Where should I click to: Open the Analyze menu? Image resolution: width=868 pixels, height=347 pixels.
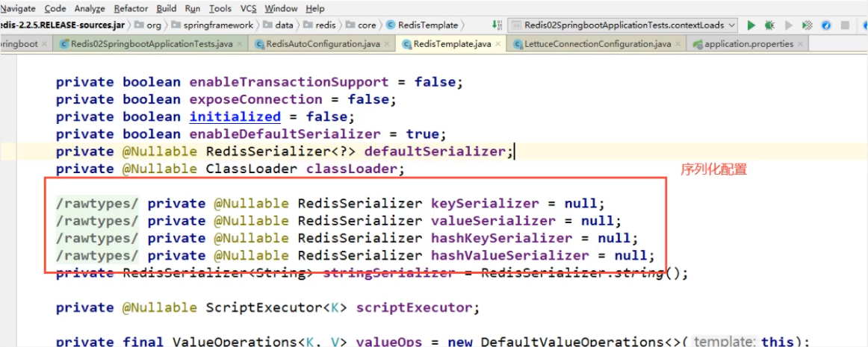click(90, 8)
